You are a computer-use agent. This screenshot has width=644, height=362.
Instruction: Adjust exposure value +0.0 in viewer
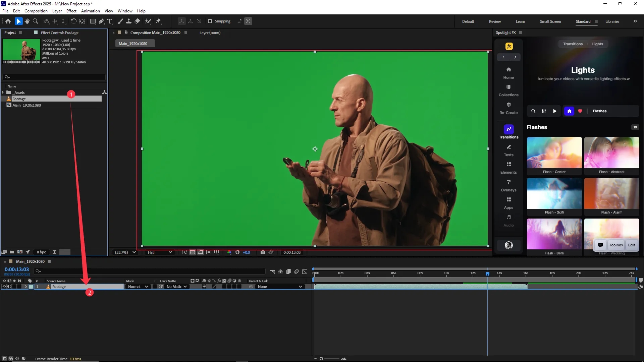[247, 252]
